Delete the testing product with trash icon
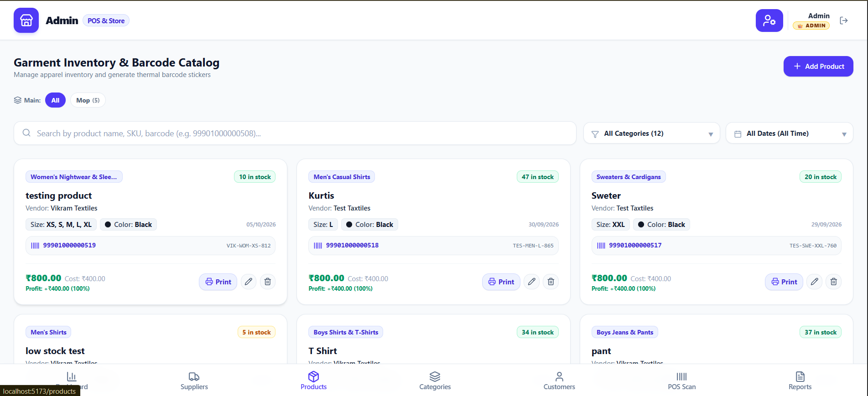This screenshot has height=396, width=868. [x=268, y=282]
